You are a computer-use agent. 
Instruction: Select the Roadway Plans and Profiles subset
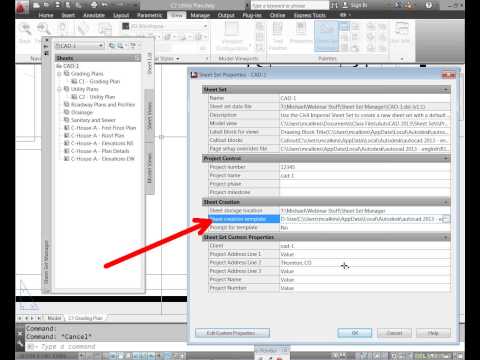pos(99,104)
